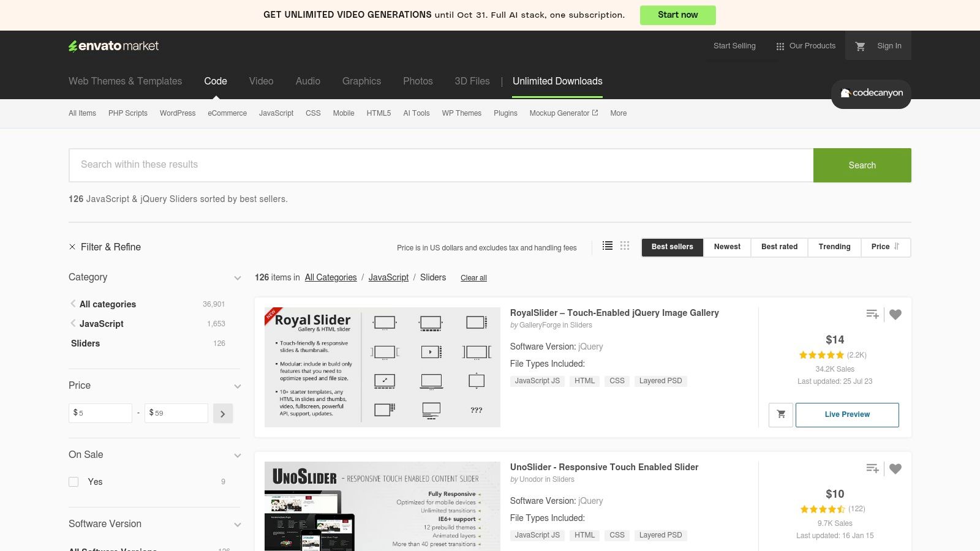Add RoyalSlider to cart
This screenshot has height=551, width=980.
(x=780, y=414)
